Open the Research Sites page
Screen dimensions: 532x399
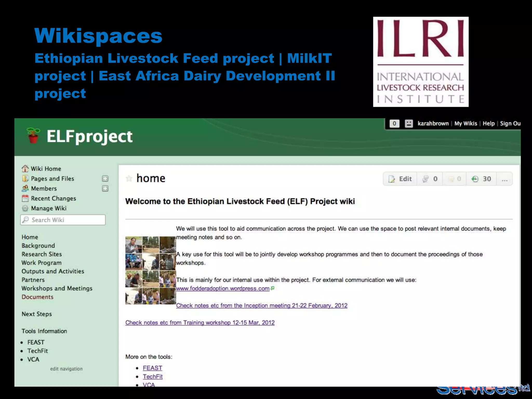click(x=42, y=254)
